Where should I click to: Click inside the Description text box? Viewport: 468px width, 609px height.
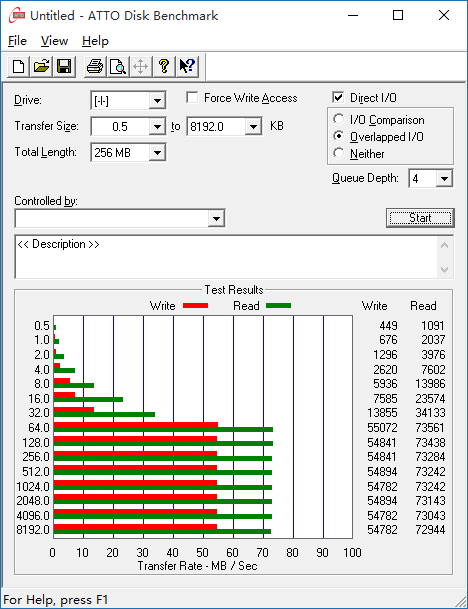pyautogui.click(x=226, y=257)
